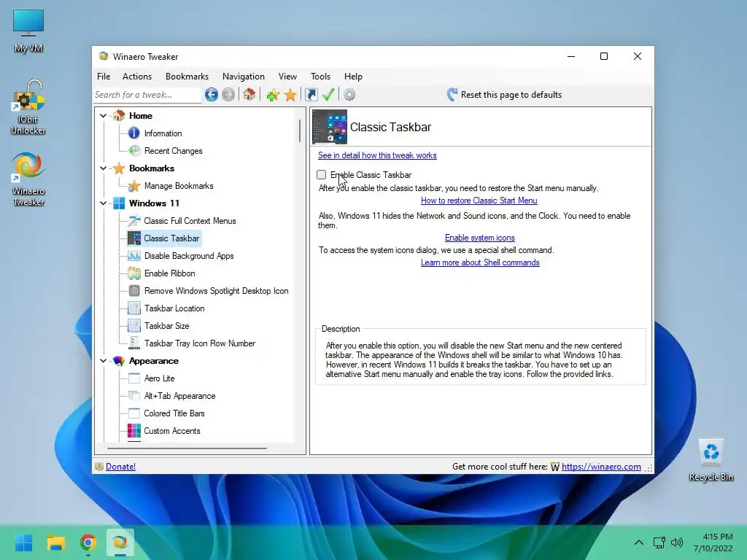The image size is (747, 560).
Task: Click the tree panel horizontal scrollbar
Action: [x=187, y=448]
